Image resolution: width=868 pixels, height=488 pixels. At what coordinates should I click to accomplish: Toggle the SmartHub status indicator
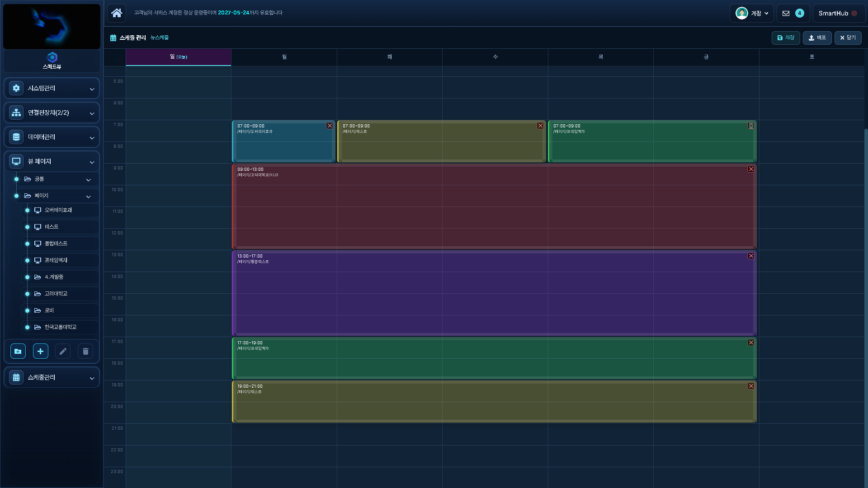(854, 13)
